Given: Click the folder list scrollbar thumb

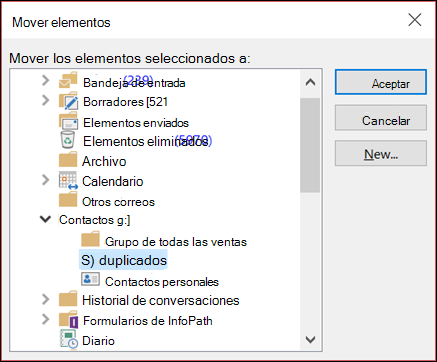Looking at the screenshot, I should tap(310, 145).
